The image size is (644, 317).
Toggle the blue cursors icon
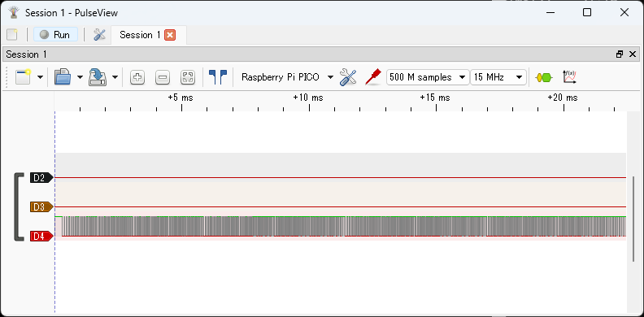point(218,76)
